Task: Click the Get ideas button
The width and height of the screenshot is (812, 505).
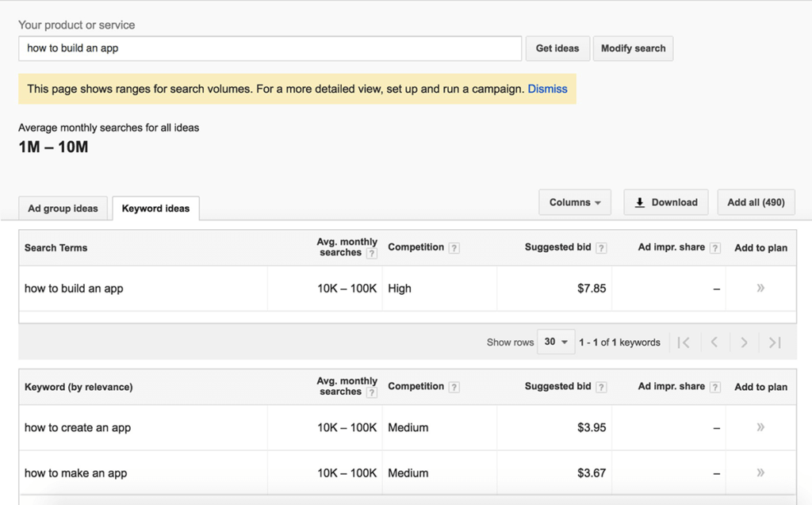Action: (x=557, y=48)
